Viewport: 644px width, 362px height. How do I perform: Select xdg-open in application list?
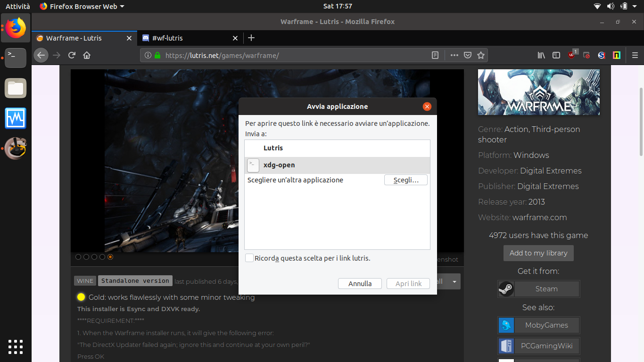click(337, 165)
